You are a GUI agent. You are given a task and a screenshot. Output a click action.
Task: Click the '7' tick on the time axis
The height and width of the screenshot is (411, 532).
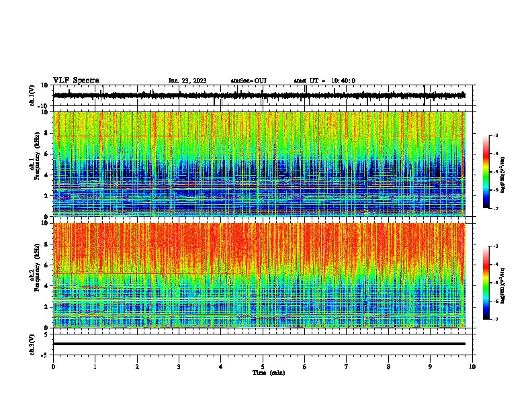point(347,367)
